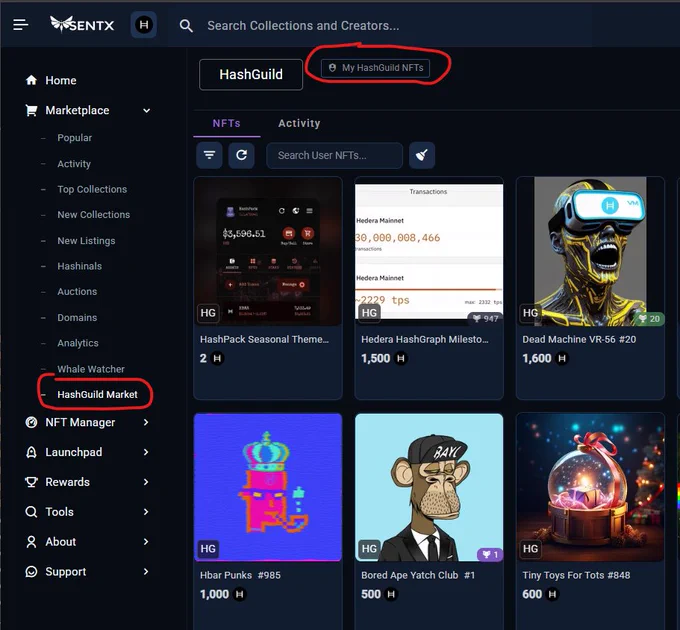Expand the About chevron

coord(146,542)
